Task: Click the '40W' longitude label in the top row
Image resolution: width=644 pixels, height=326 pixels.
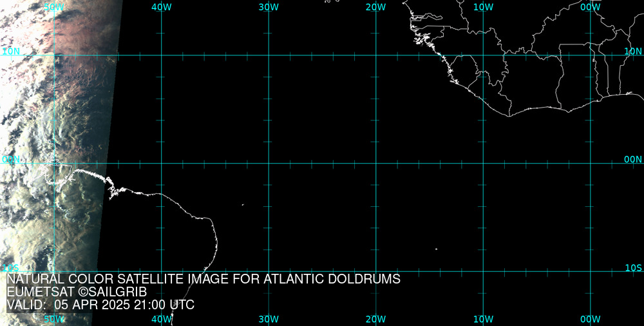Action: (x=162, y=7)
